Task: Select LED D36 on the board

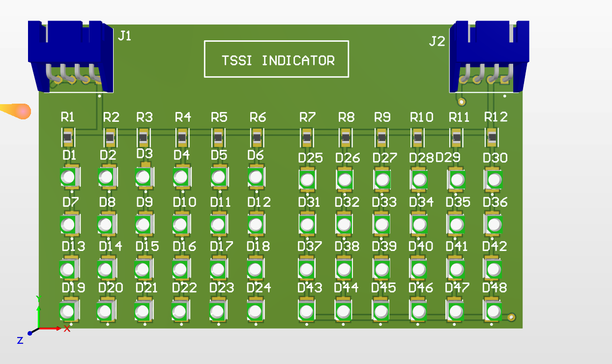Action: coord(494,224)
